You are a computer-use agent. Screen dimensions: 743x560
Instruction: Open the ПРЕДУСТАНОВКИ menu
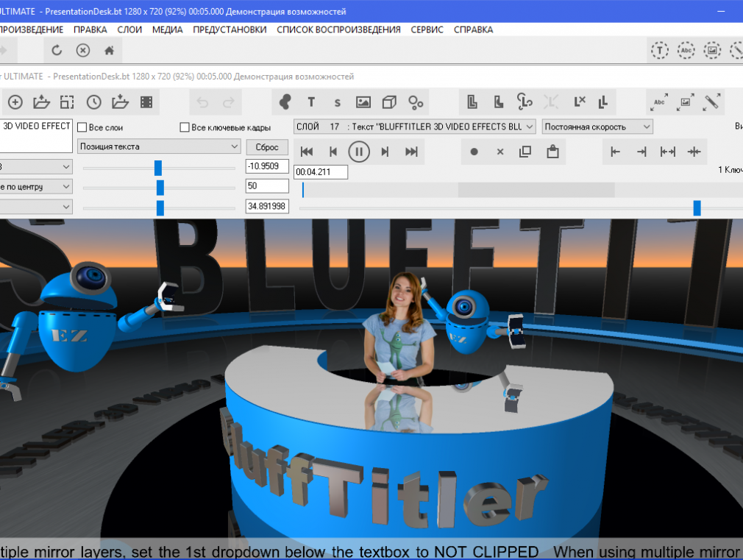pos(230,29)
